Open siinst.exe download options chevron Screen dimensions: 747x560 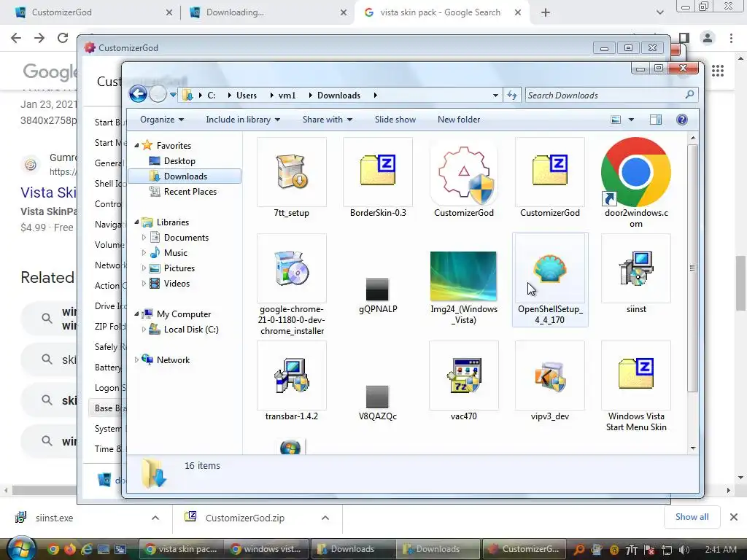(155, 518)
